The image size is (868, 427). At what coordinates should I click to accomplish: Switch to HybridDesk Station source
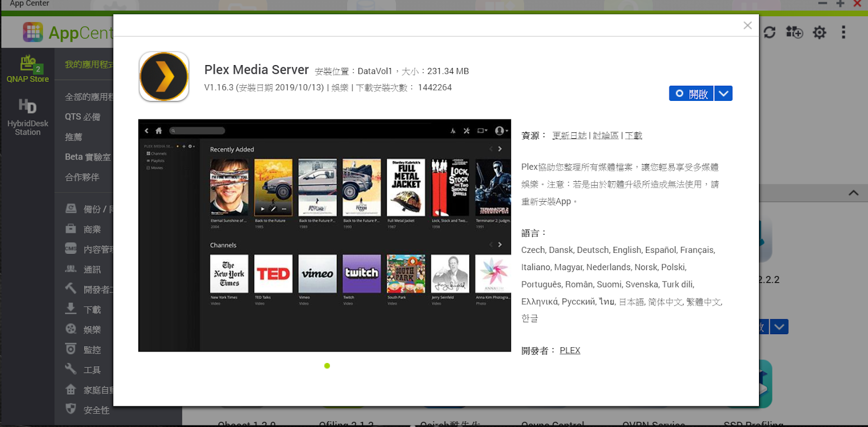coord(28,117)
